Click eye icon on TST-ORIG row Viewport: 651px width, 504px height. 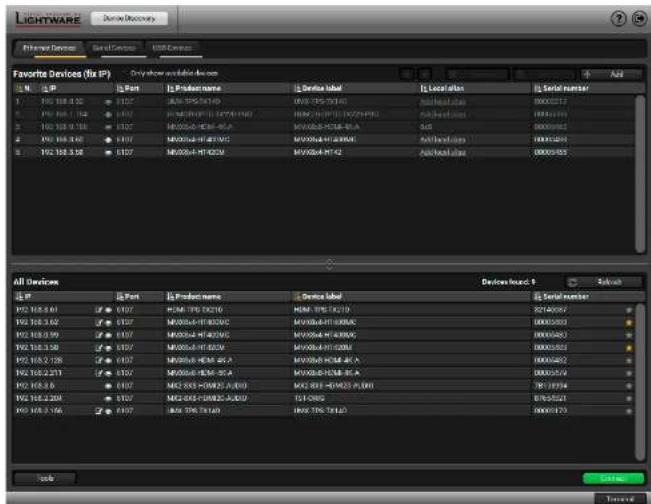pyautogui.click(x=108, y=399)
